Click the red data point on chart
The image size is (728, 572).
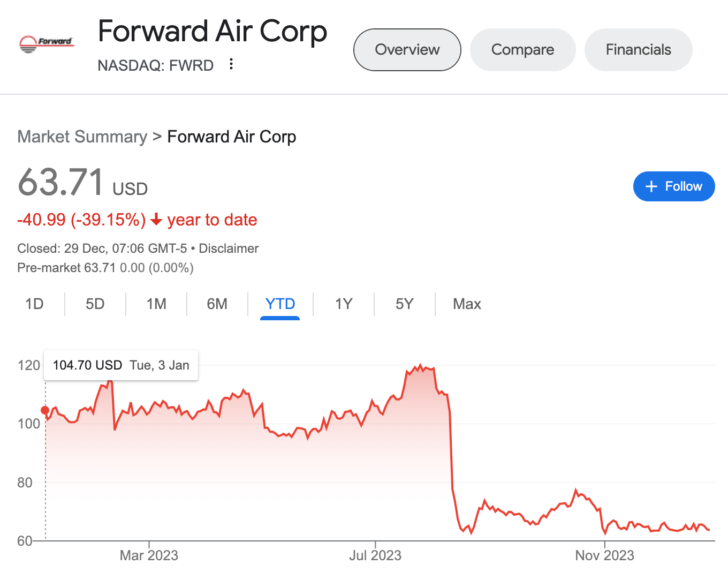tap(45, 410)
